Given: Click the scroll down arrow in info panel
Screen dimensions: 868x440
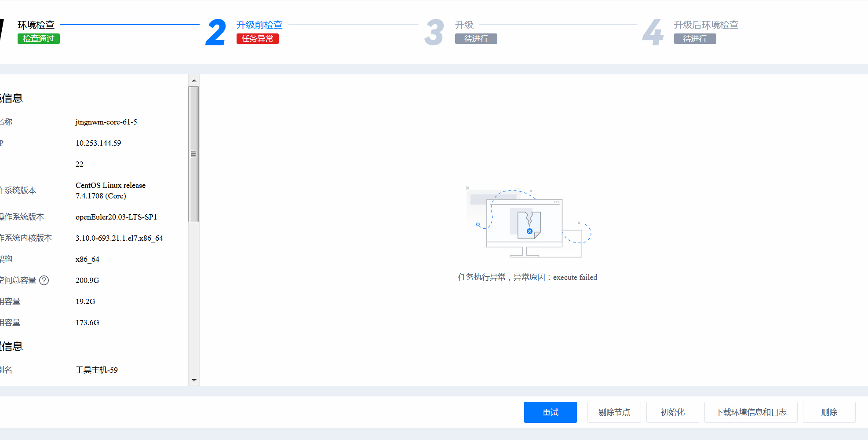Looking at the screenshot, I should click(x=194, y=380).
